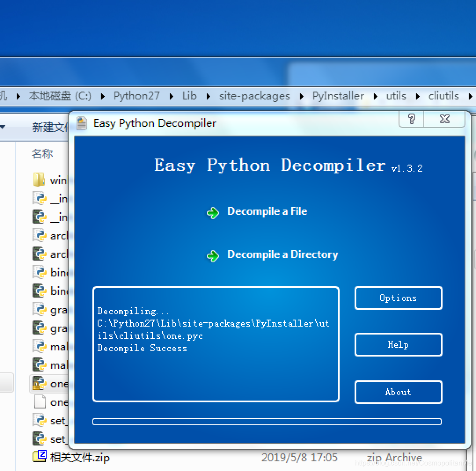Image resolution: width=476 pixels, height=471 pixels.
Task: Click the green arrow beside Decompile a File
Action: (213, 213)
